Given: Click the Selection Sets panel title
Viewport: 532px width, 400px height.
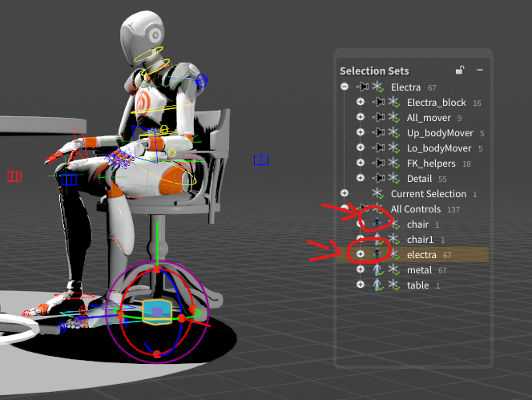Looking at the screenshot, I should [374, 71].
